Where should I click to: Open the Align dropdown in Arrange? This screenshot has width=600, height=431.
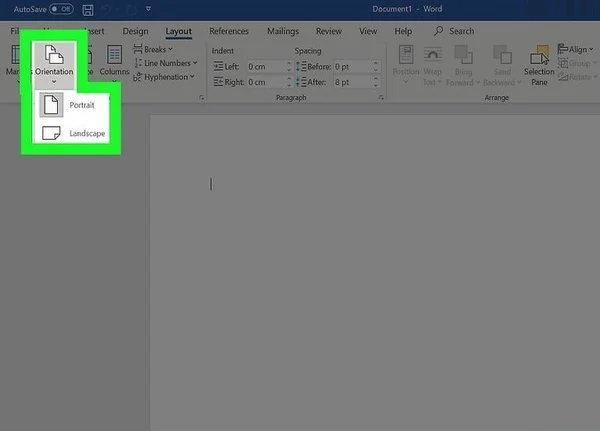click(x=575, y=49)
